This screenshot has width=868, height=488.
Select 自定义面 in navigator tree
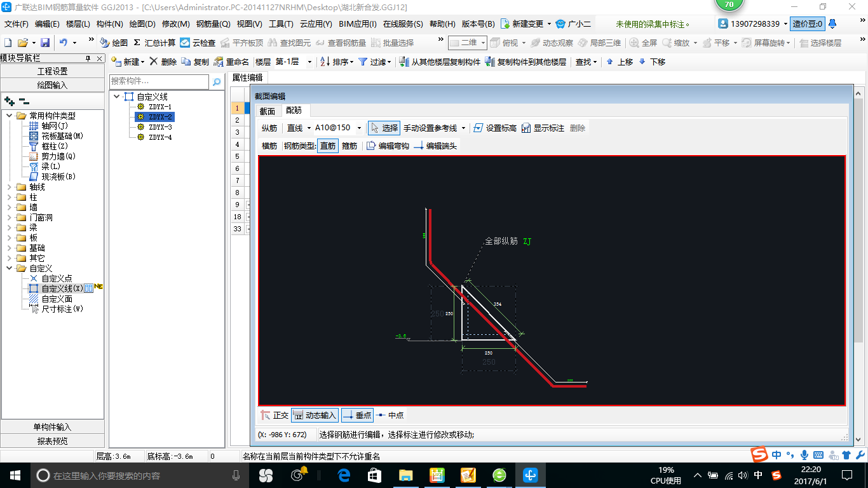pos(57,299)
